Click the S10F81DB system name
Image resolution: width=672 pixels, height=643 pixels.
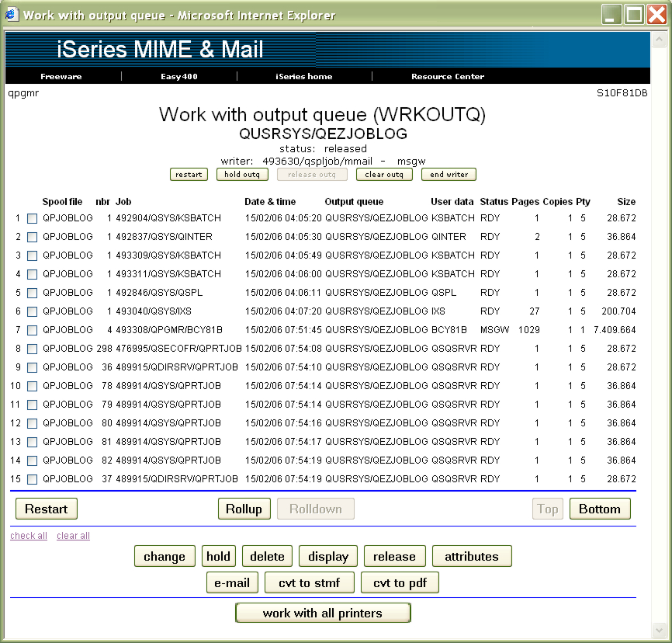622,93
